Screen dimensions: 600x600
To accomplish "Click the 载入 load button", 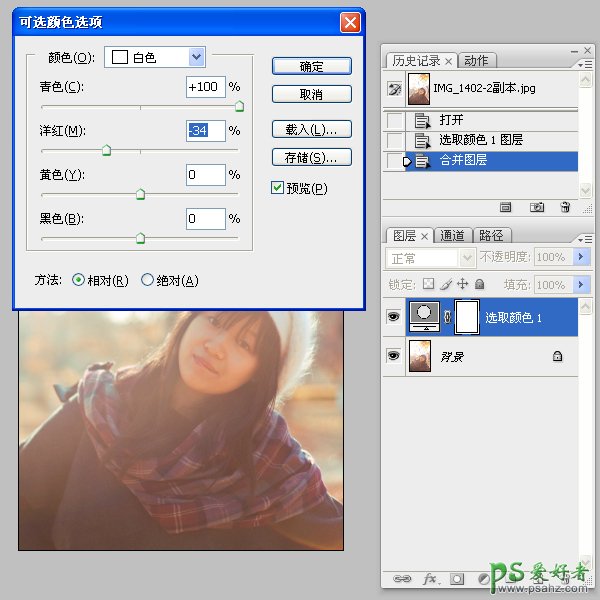I will pyautogui.click(x=311, y=130).
